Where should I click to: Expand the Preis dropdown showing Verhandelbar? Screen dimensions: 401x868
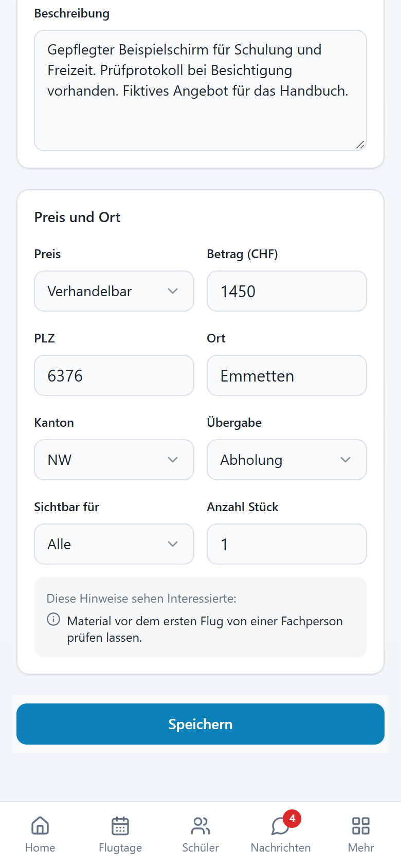click(114, 291)
